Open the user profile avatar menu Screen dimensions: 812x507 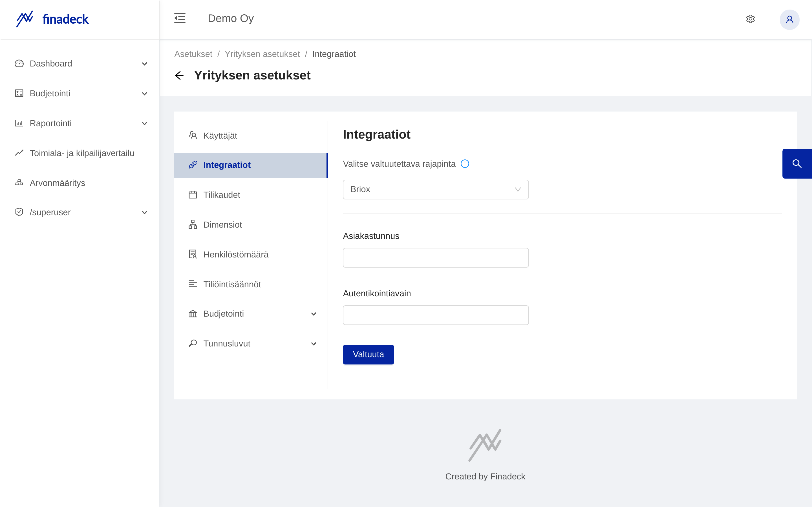pos(789,19)
